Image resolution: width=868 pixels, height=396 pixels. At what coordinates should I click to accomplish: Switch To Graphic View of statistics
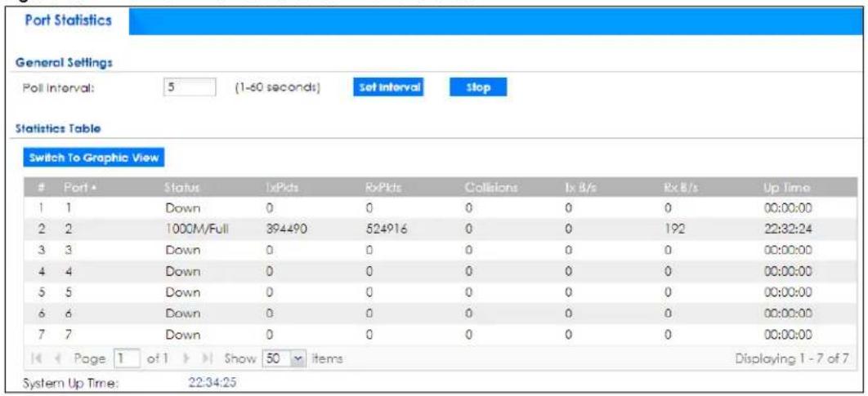tap(93, 158)
